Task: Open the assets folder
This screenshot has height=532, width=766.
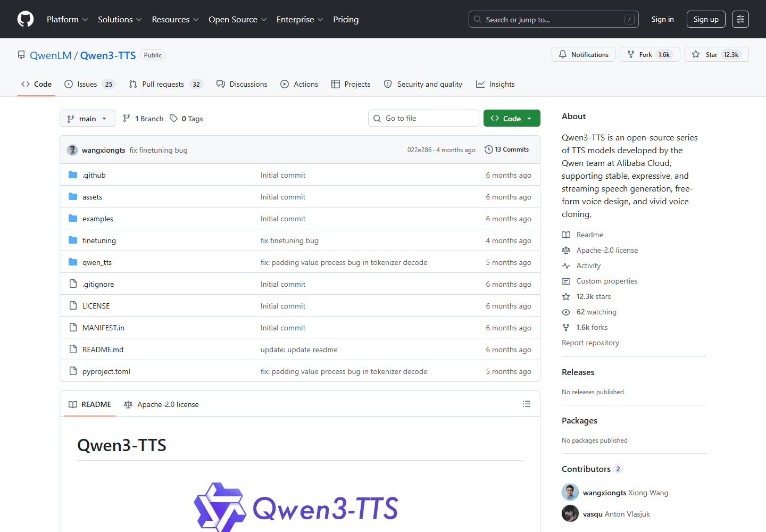Action: click(x=92, y=197)
